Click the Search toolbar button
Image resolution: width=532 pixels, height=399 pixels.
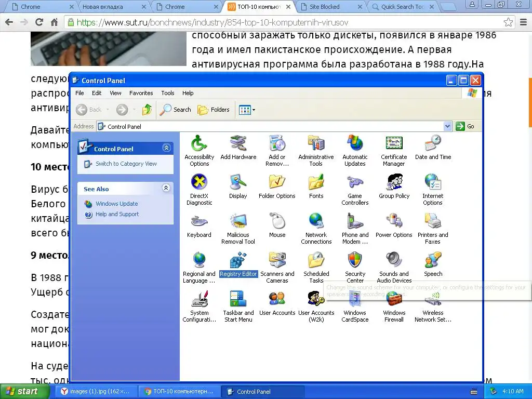click(x=176, y=110)
